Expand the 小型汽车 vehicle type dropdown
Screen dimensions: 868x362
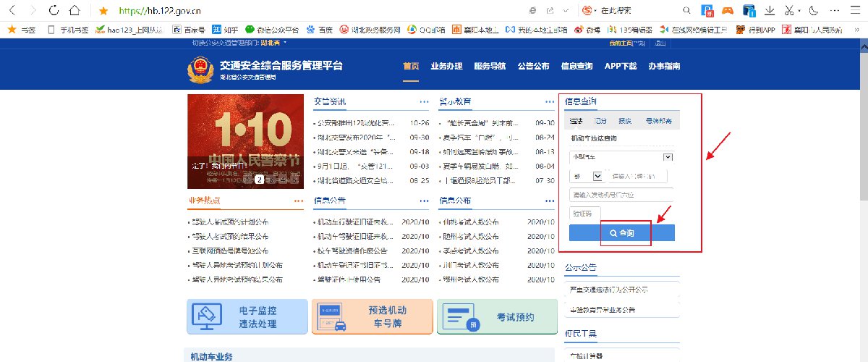[668, 157]
